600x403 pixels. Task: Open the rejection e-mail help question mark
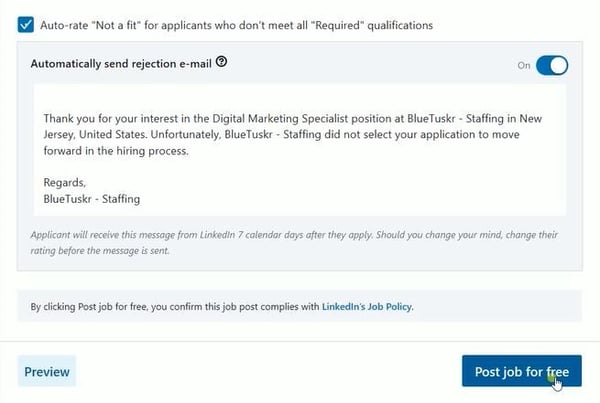[221, 62]
